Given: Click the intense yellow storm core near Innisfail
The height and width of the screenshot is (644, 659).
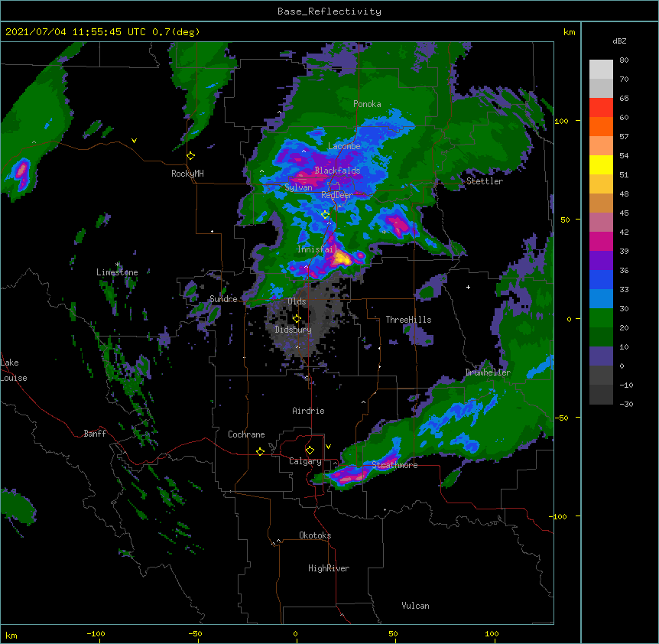Looking at the screenshot, I should point(341,259).
